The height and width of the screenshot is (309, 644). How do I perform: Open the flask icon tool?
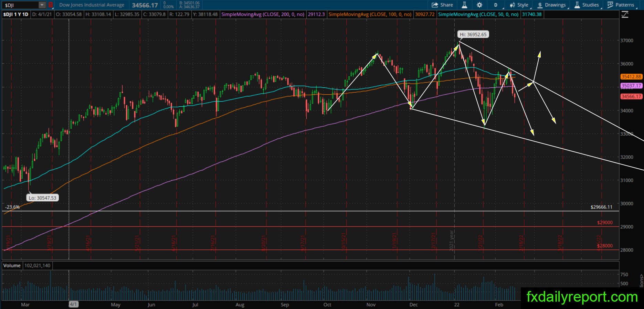tap(464, 5)
